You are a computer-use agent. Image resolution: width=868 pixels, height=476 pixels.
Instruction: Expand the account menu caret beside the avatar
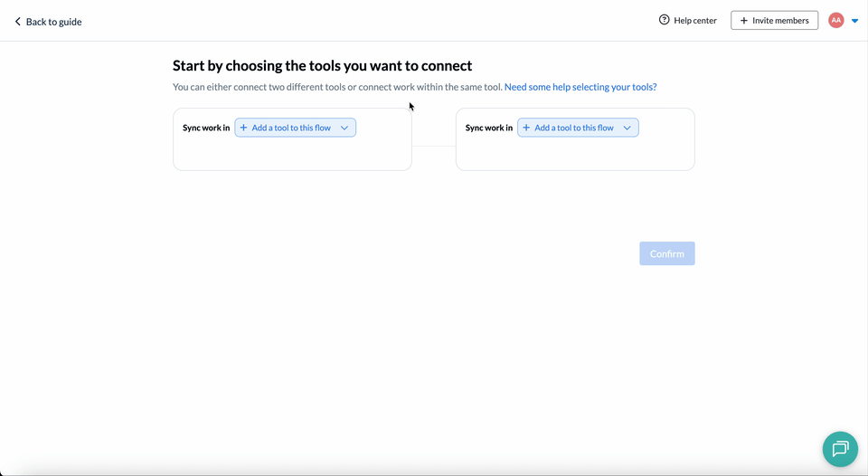(855, 21)
